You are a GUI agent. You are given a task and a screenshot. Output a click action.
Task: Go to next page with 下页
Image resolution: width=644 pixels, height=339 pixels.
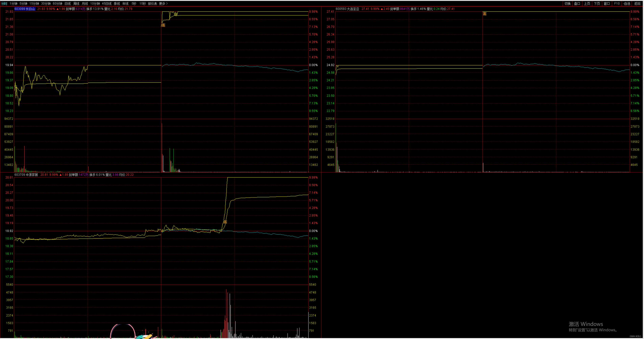[x=597, y=4]
